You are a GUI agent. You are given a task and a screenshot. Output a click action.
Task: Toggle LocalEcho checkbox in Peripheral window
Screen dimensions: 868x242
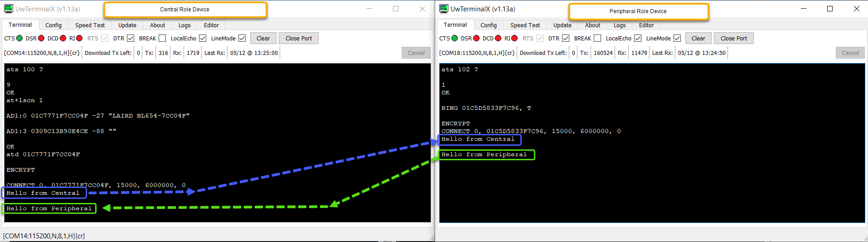click(x=638, y=38)
